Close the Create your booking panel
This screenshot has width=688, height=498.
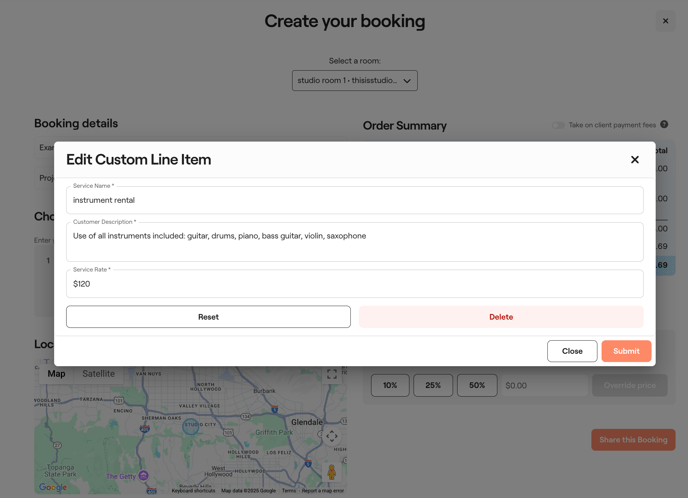(x=665, y=21)
